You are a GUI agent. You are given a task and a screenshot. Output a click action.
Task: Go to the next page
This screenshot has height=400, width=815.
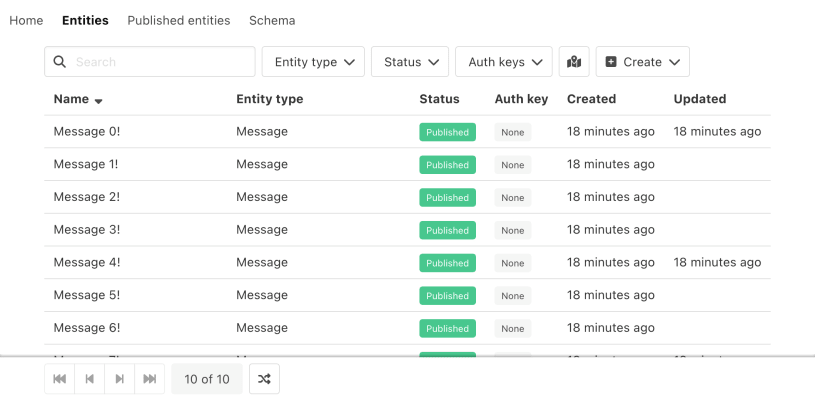[120, 379]
